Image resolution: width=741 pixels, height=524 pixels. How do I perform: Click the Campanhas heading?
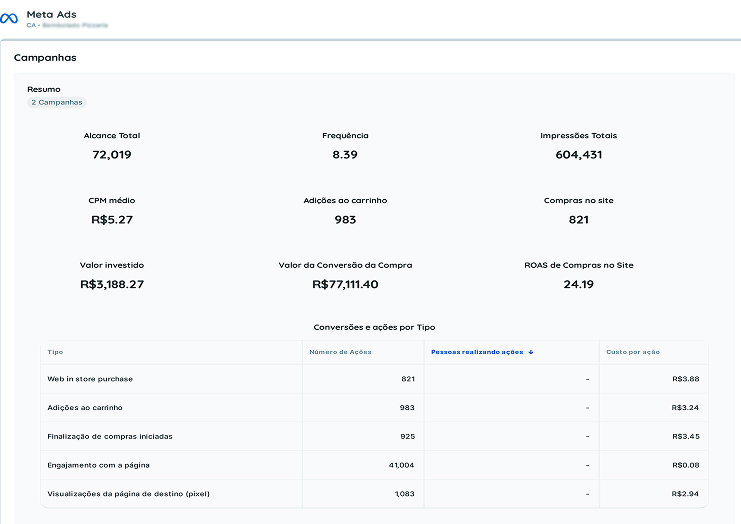[x=45, y=58]
